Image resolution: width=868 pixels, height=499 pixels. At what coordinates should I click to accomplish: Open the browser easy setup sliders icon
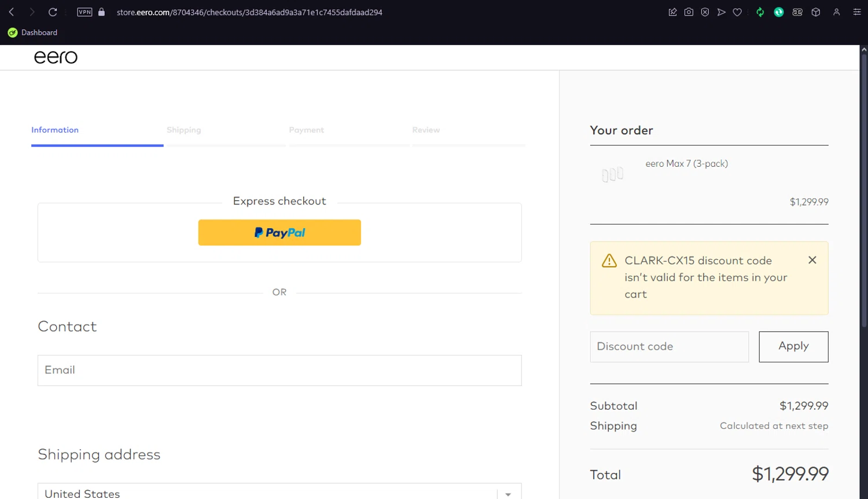(857, 12)
